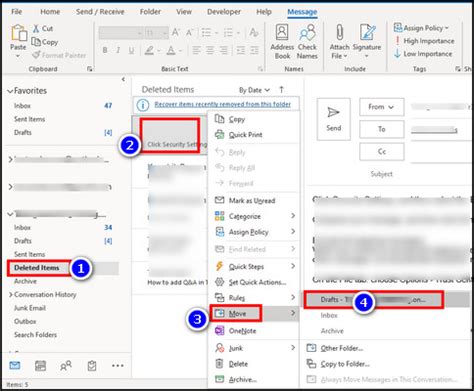474x391 pixels.
Task: Click the Bullets list icon
Action: 207,33
